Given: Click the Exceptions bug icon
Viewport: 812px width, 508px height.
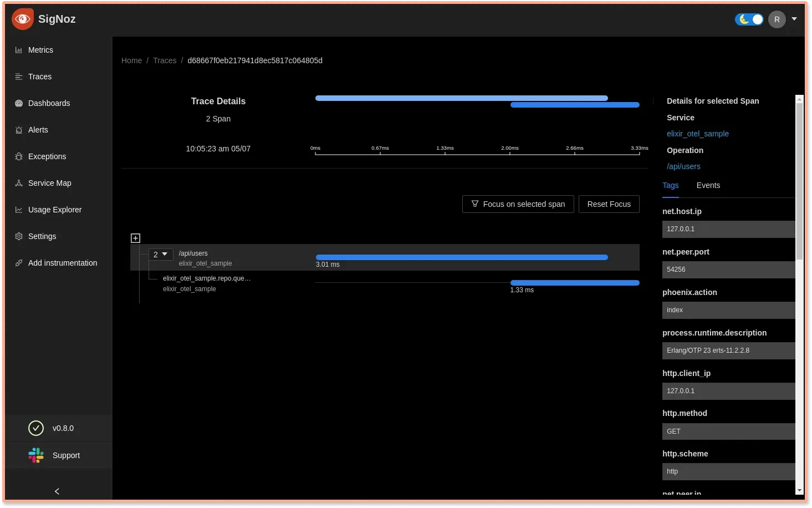Looking at the screenshot, I should (19, 156).
